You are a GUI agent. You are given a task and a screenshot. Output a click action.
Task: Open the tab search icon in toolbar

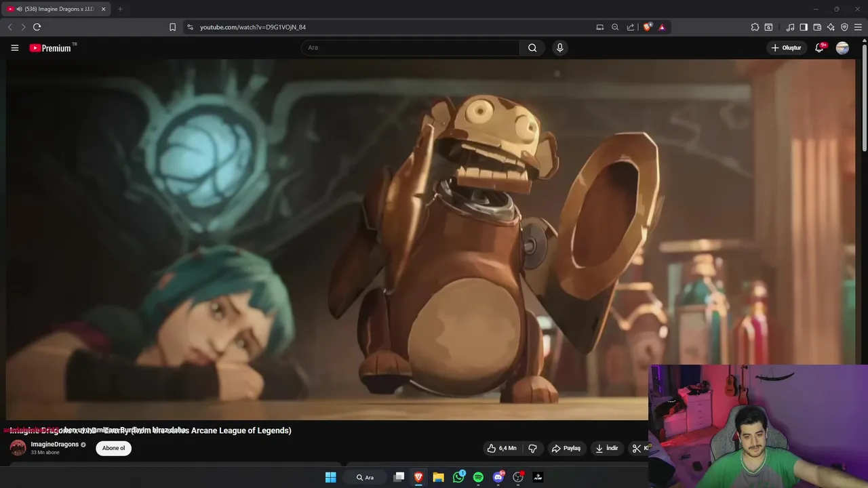(768, 27)
